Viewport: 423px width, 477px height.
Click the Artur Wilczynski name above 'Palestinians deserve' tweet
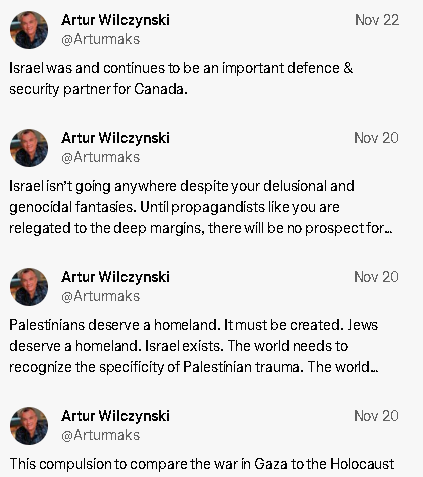[115, 277]
